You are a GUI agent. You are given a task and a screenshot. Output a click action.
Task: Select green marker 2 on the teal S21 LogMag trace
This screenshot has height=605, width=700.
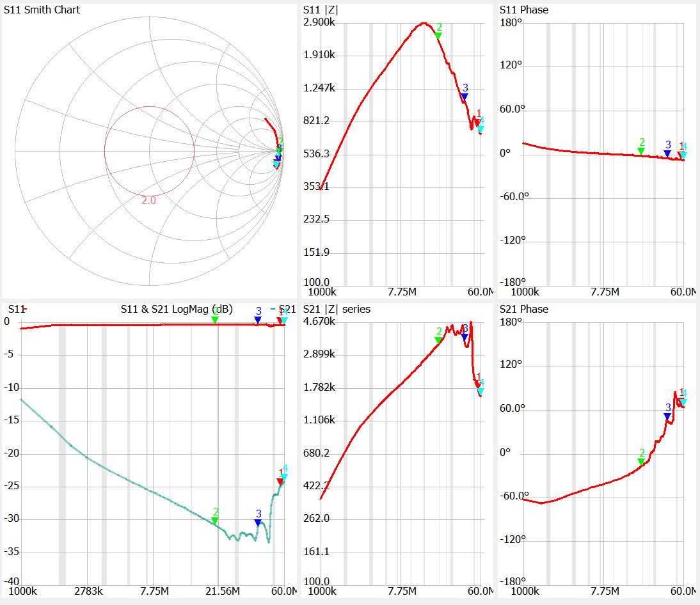pyautogui.click(x=215, y=521)
